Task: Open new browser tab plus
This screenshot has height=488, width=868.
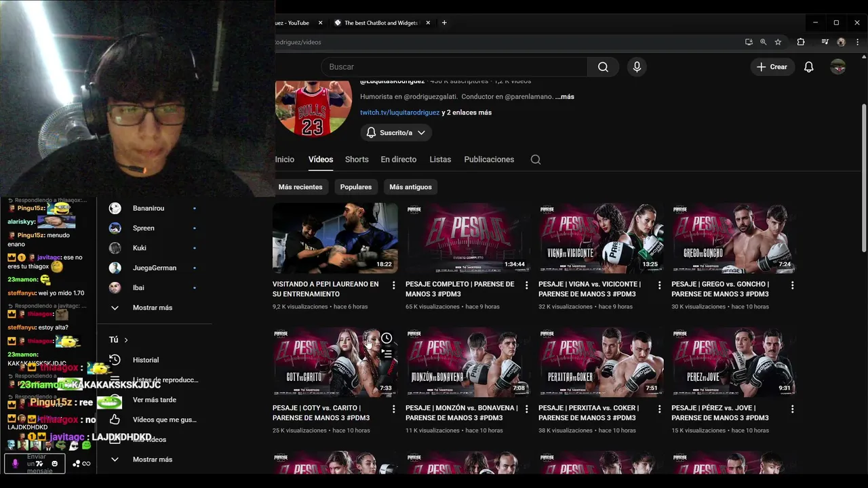Action: tap(444, 22)
